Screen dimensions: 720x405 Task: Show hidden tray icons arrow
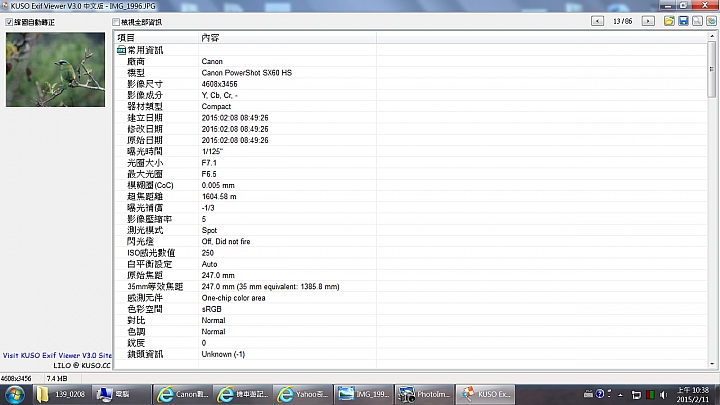(x=620, y=394)
